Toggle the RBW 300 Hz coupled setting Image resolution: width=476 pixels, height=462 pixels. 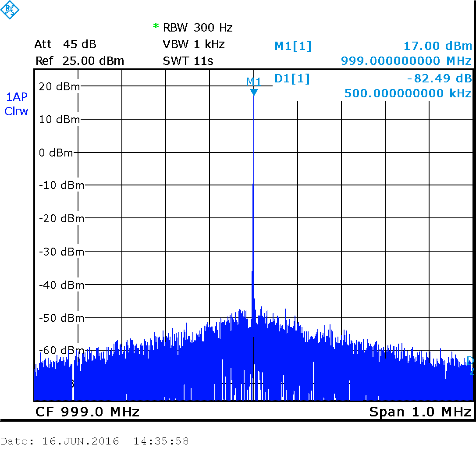coord(197,28)
